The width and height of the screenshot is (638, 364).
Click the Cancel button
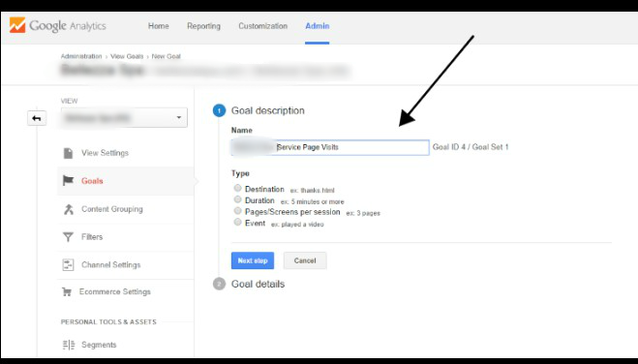tap(305, 260)
